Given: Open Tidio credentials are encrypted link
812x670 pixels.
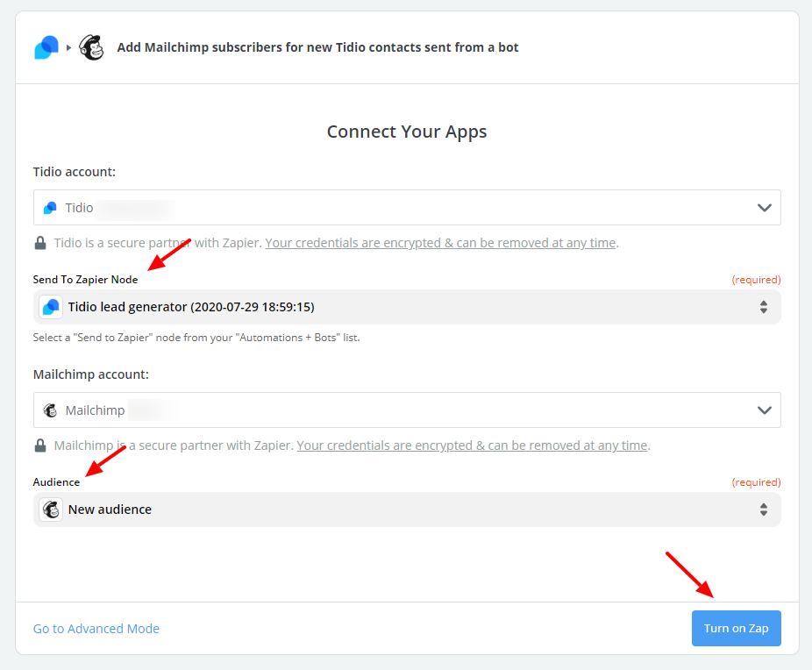Looking at the screenshot, I should 441,243.
